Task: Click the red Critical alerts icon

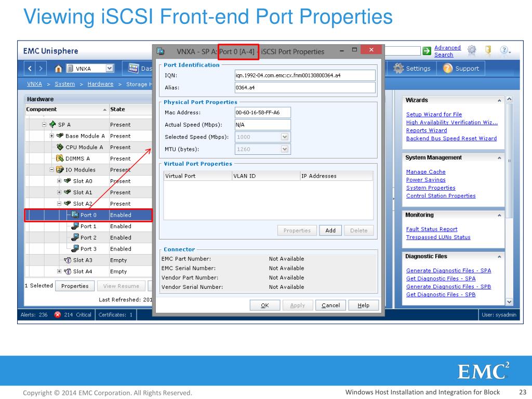Action: (58, 314)
